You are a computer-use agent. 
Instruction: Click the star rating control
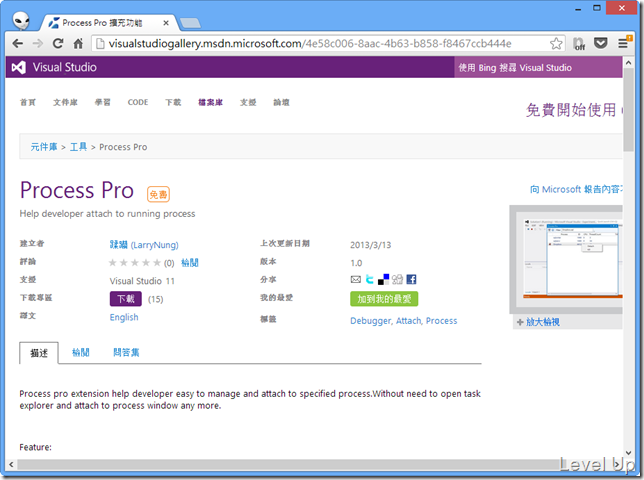[135, 263]
